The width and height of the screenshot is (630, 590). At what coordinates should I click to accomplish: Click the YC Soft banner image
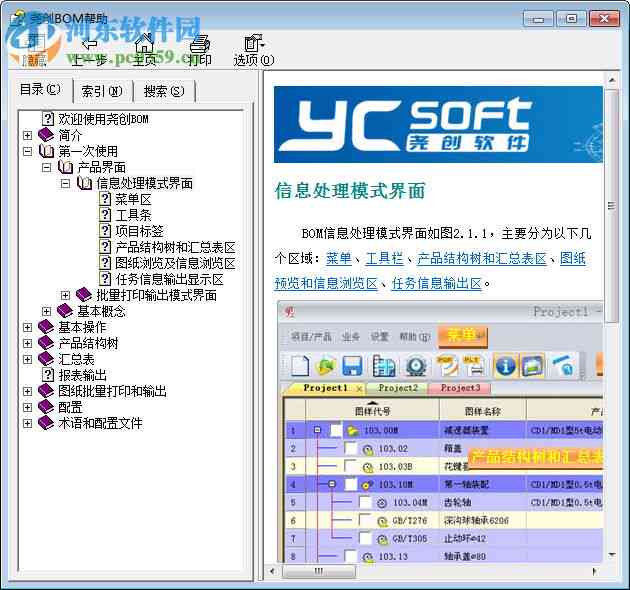point(438,125)
